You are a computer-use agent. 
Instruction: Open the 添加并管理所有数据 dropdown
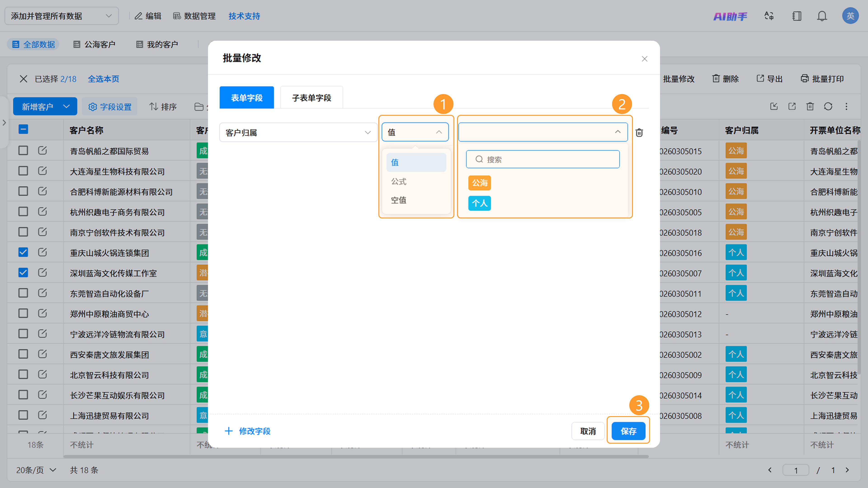(62, 16)
